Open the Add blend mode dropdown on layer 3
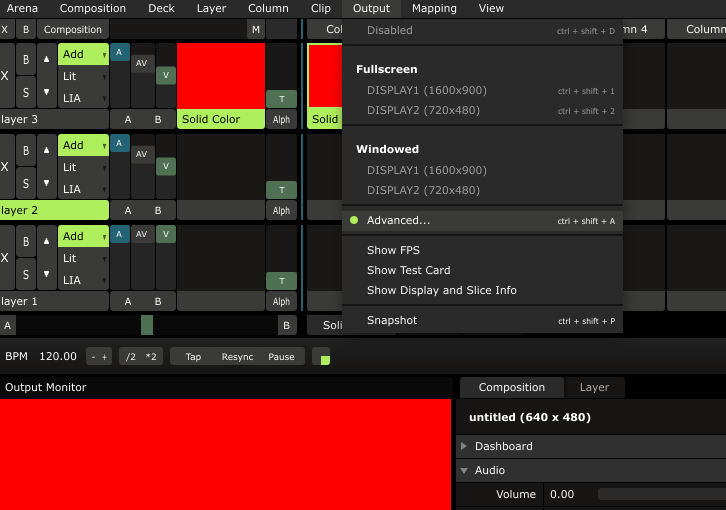The width and height of the screenshot is (726, 510). click(83, 54)
